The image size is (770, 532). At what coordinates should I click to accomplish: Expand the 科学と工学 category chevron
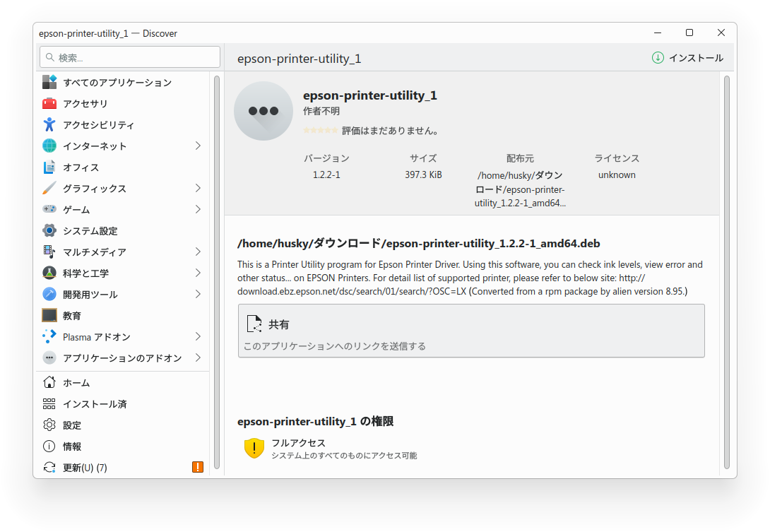tap(198, 273)
